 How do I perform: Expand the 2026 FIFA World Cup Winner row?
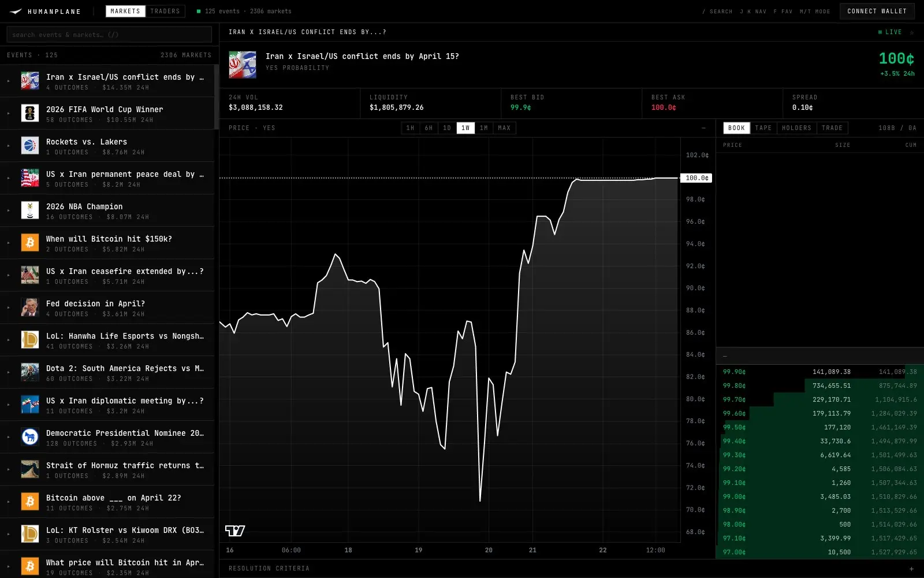coord(9,113)
